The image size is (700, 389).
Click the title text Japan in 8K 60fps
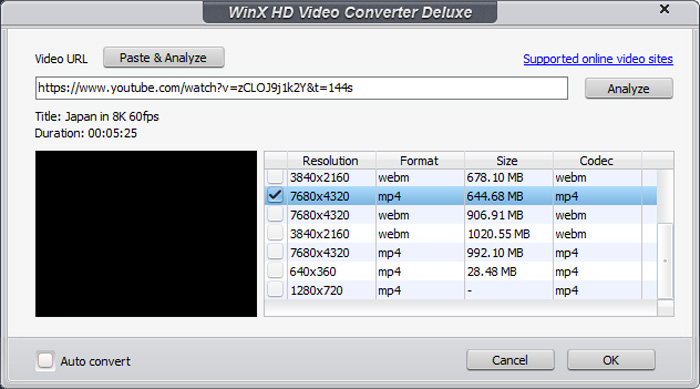point(112,117)
